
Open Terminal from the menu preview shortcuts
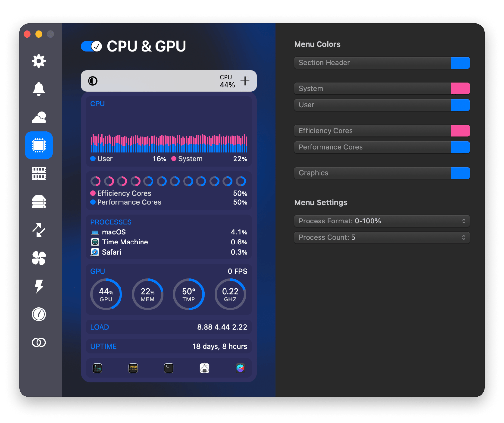coord(169,368)
